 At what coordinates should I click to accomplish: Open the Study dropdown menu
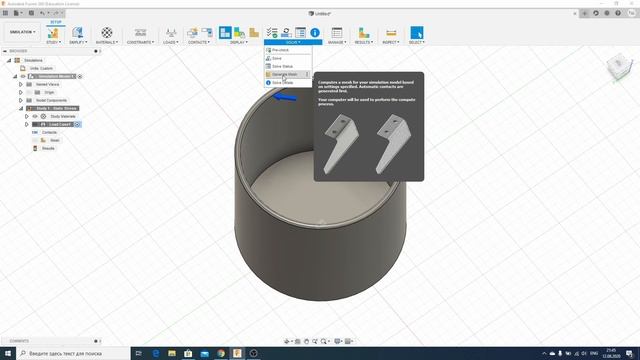[x=53, y=42]
